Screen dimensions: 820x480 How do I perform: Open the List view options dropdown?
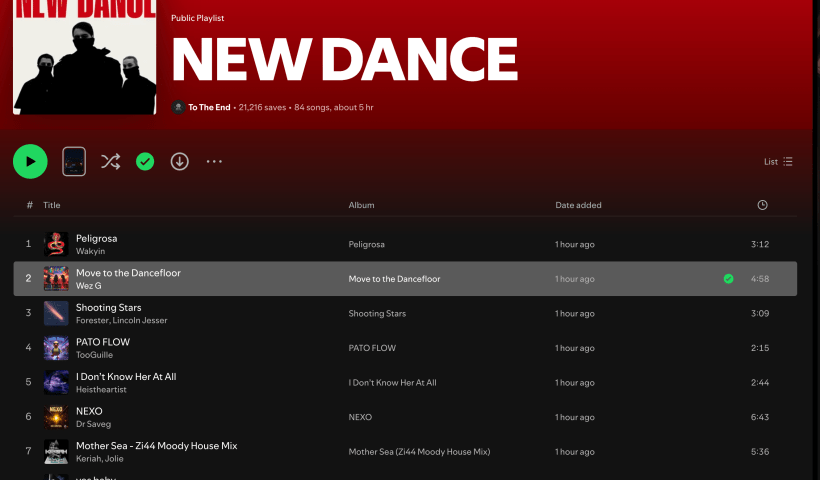pos(778,161)
